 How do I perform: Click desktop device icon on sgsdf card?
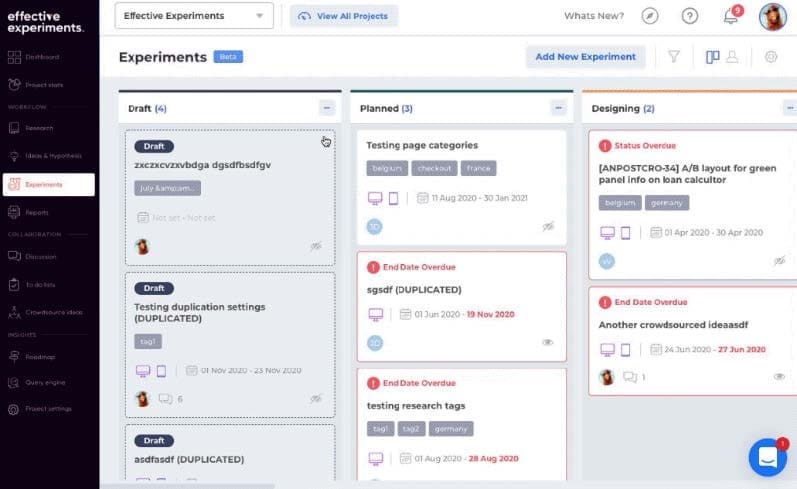(x=376, y=314)
